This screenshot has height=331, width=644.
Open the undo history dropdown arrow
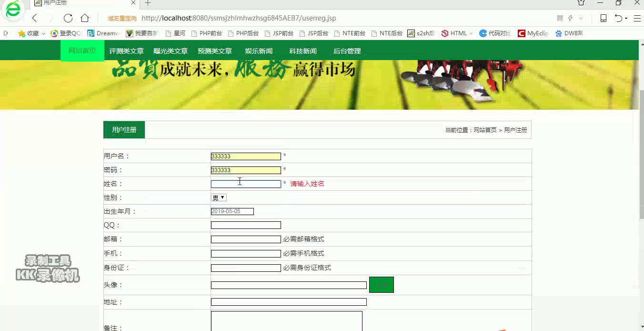(626, 19)
